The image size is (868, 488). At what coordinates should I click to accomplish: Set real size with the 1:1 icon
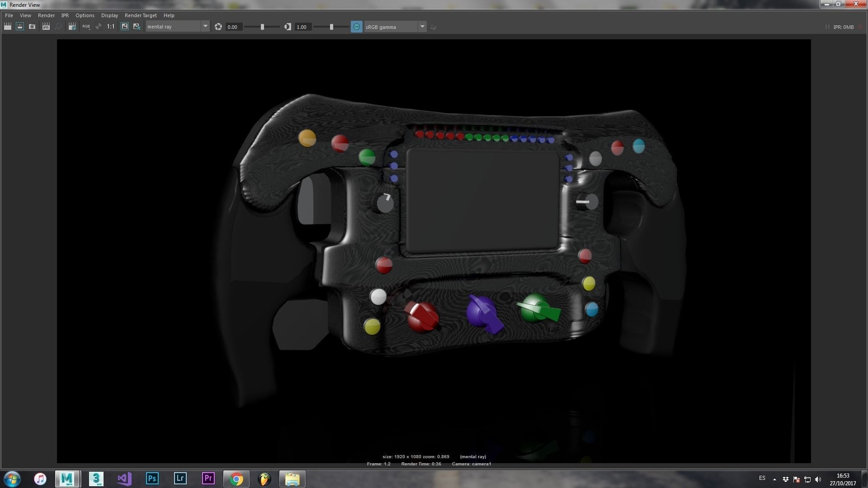[111, 27]
